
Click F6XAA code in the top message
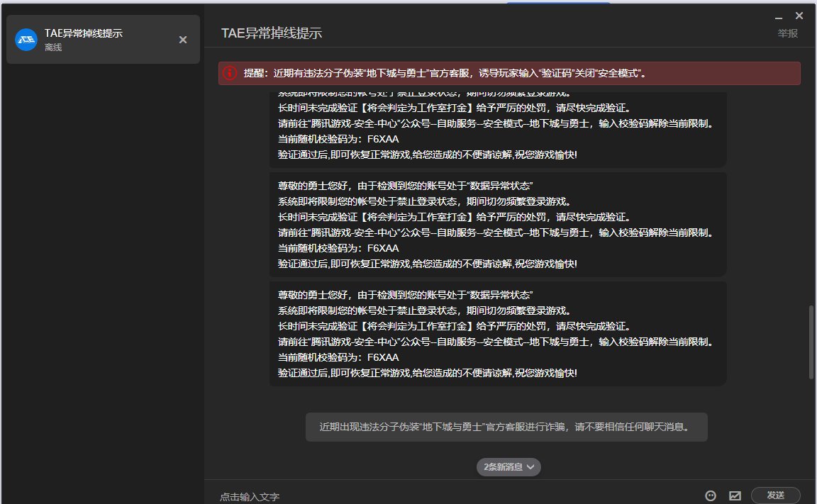[x=383, y=138]
